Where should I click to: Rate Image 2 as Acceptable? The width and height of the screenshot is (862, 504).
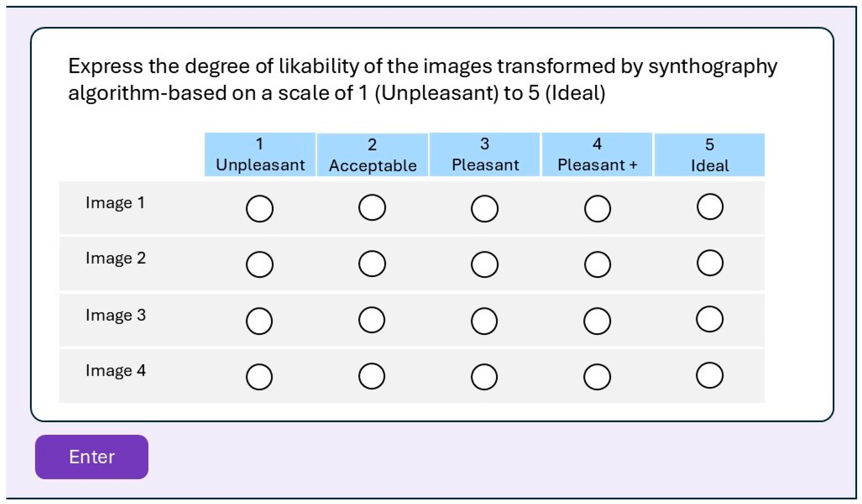(372, 264)
